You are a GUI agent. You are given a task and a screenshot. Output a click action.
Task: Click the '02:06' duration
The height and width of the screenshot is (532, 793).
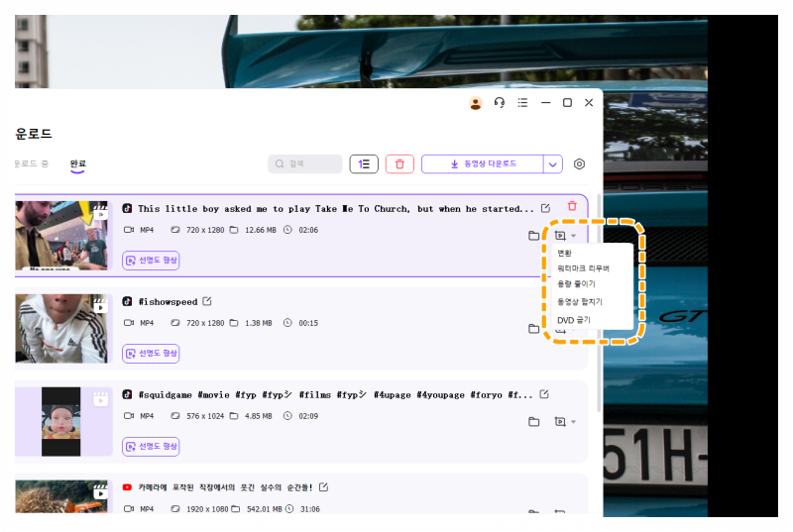tap(308, 230)
